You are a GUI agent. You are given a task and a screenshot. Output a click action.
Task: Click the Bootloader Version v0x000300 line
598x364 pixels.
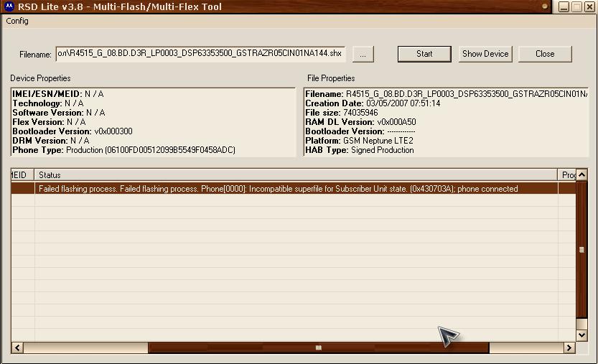click(73, 131)
